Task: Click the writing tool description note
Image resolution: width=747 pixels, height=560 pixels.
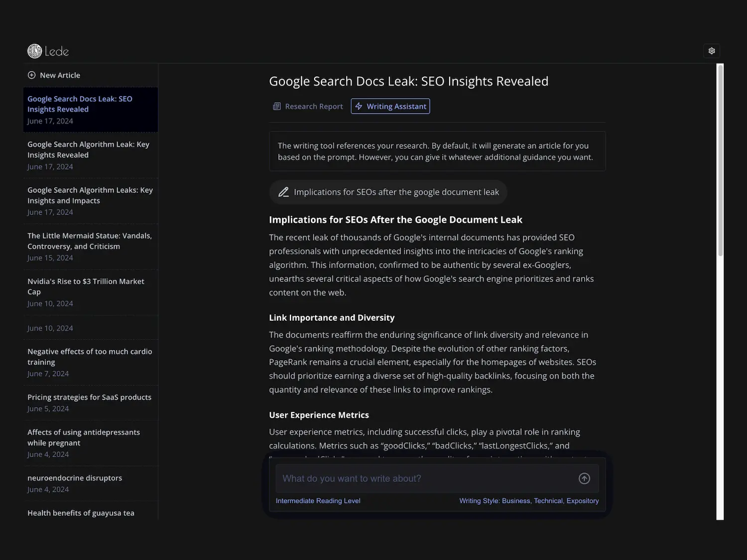Action: tap(437, 151)
